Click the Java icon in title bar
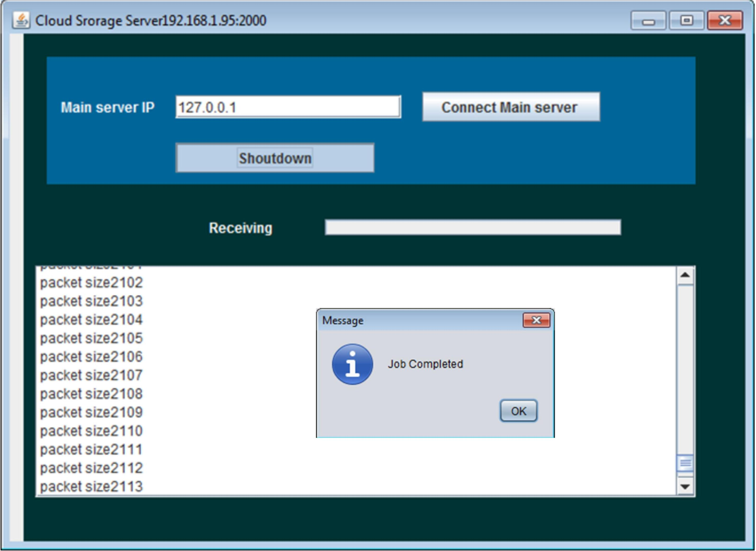 coord(21,20)
